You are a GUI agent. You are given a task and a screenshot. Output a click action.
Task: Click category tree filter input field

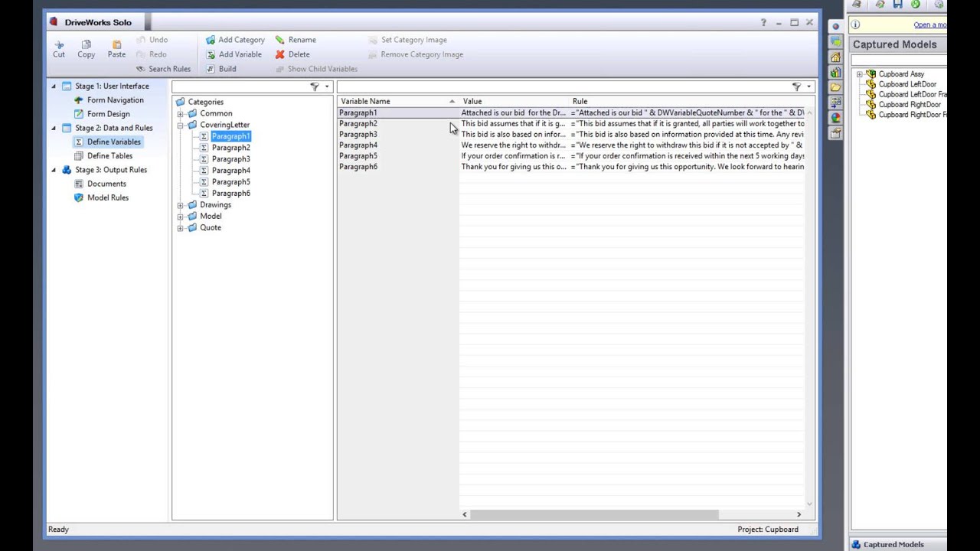coord(240,86)
